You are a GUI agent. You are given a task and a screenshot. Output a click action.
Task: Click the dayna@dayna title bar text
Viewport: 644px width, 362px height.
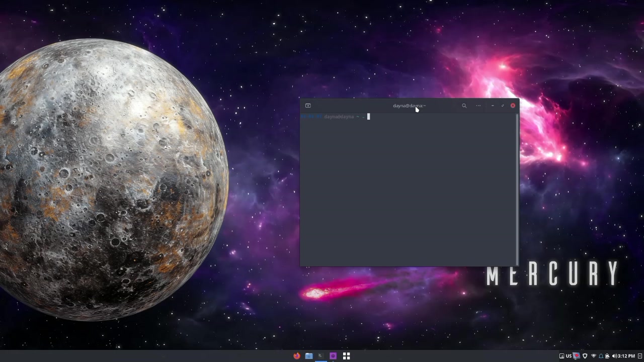coord(409,106)
